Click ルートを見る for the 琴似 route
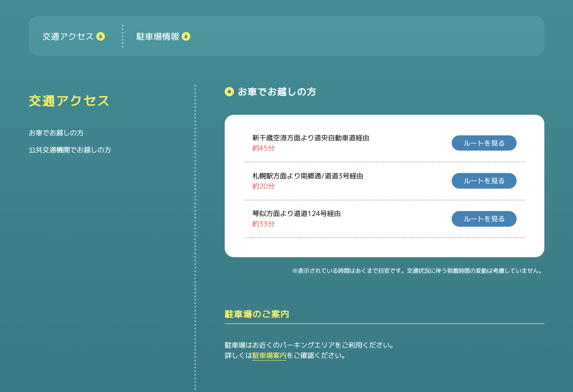 point(484,219)
